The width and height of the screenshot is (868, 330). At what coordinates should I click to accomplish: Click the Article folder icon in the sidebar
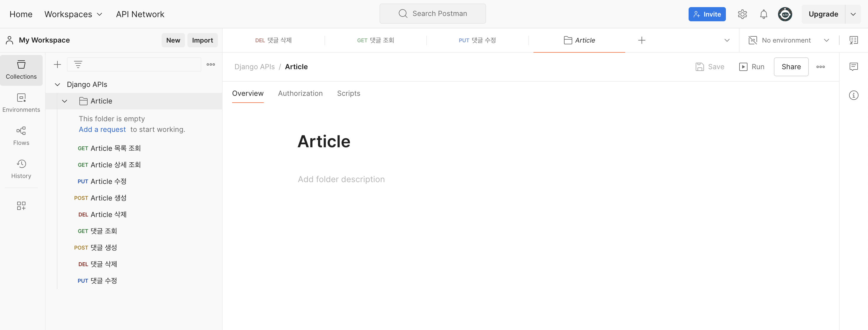[x=83, y=101]
